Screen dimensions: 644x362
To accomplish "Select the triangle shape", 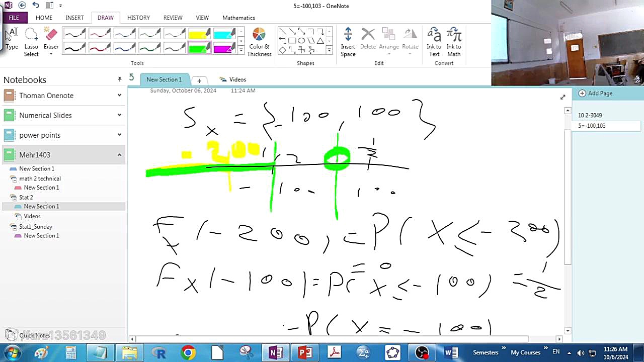I will [320, 41].
